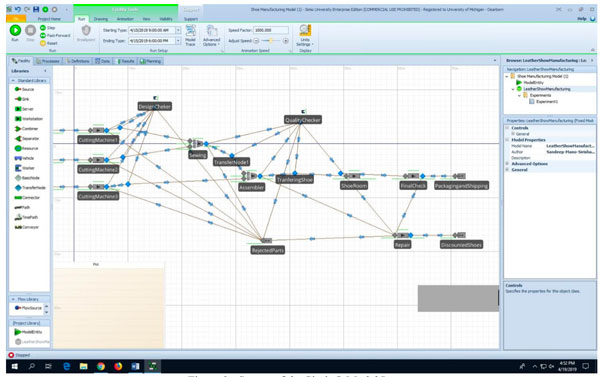Switch to the Processes tab
Viewport: 600px width, 377px height.
point(48,61)
